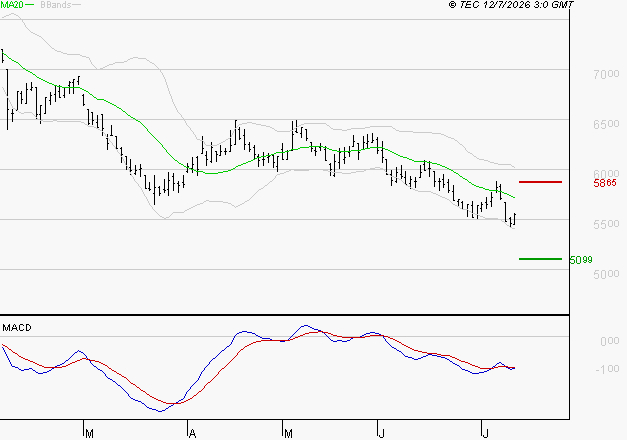Click the red 5865 resistance line
Viewport: 627px width, 440px height.
pos(540,182)
